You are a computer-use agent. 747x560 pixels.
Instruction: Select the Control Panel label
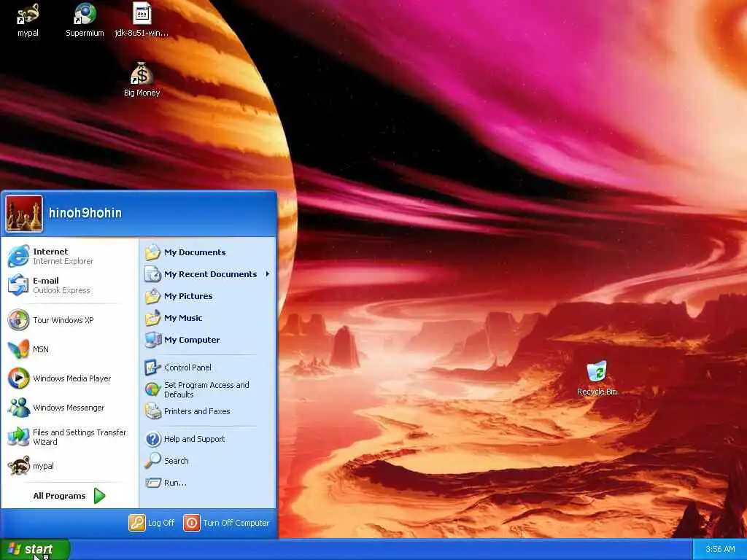point(187,367)
